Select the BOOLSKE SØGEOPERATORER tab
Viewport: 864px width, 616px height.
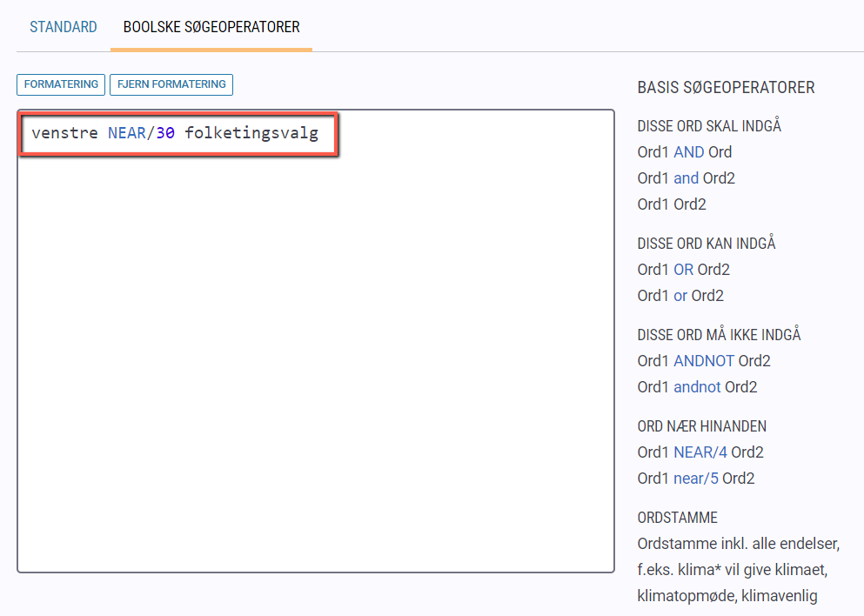211,27
